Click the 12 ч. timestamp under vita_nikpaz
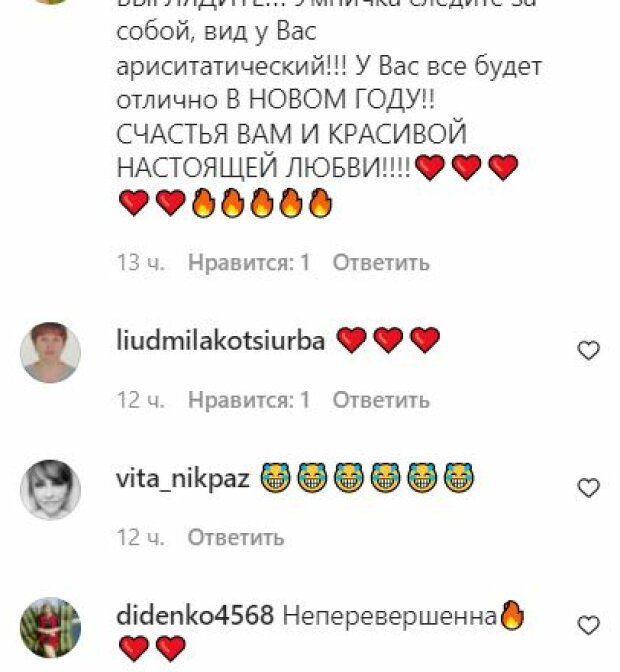 coord(141,537)
